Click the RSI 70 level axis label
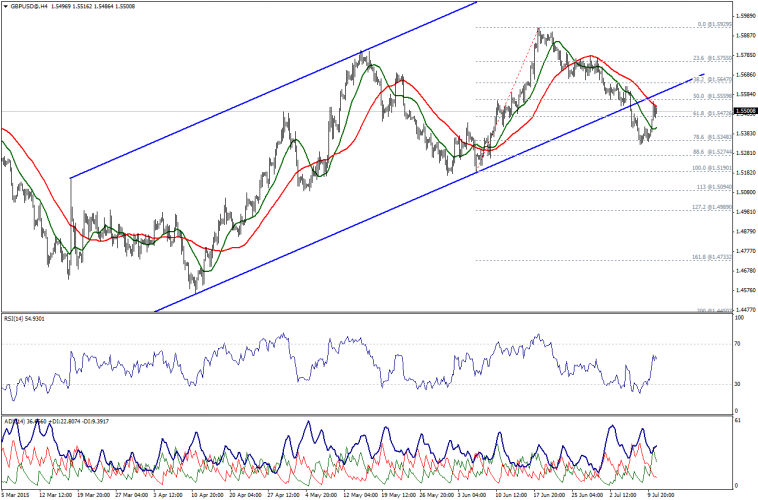Viewport: 758px width, 500px height. coord(738,344)
